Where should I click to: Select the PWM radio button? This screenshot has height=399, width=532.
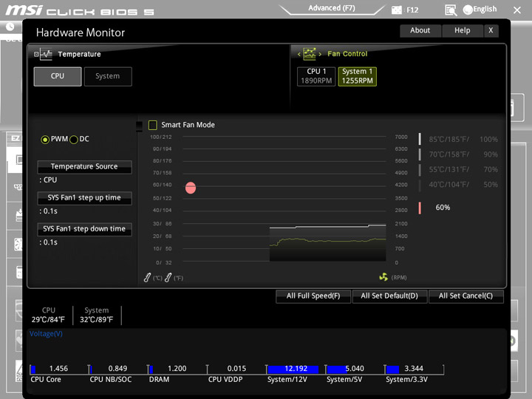(45, 140)
